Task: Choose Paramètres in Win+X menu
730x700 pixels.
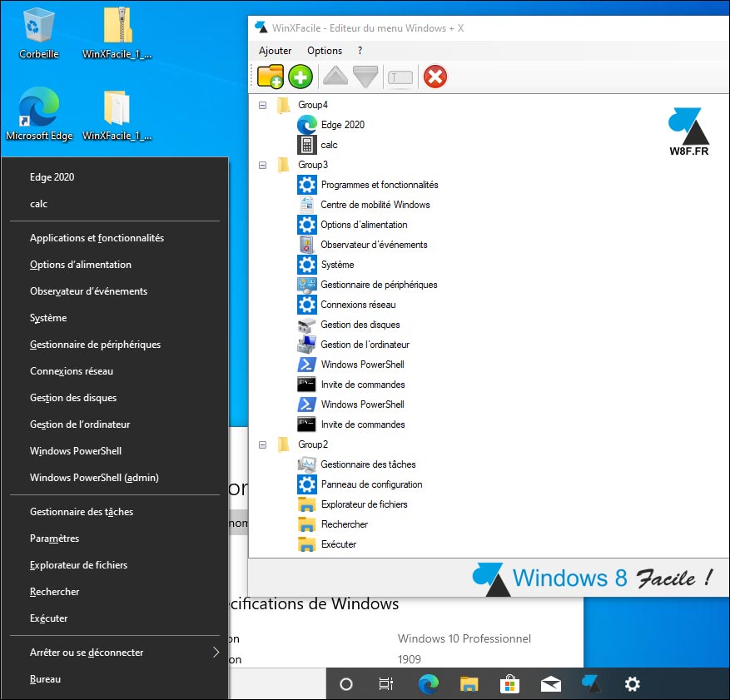Action: click(x=115, y=538)
